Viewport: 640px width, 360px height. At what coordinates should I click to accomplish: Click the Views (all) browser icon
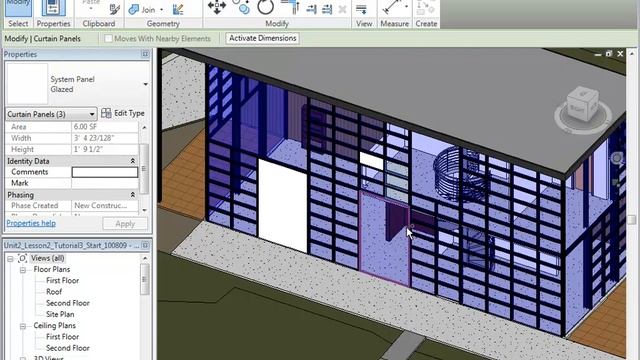click(22, 258)
